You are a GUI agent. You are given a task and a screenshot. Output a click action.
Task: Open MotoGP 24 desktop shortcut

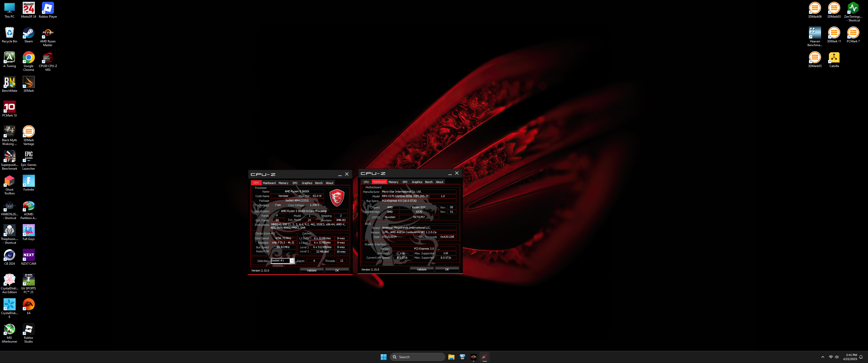pos(29,10)
